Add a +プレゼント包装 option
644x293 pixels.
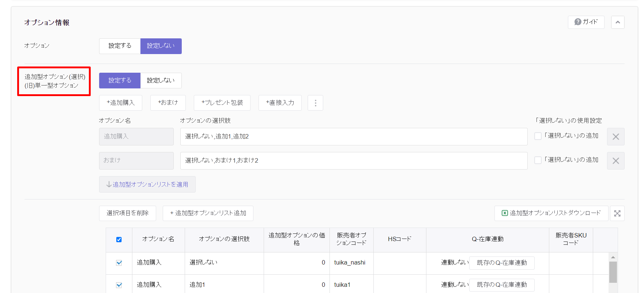[x=222, y=103]
